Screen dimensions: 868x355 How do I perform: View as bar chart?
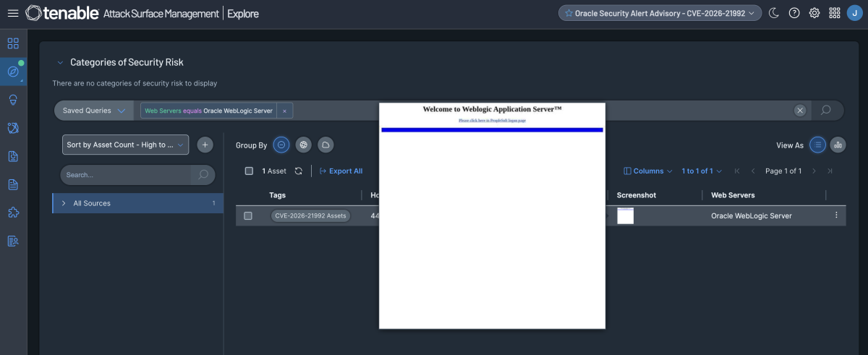coord(838,145)
